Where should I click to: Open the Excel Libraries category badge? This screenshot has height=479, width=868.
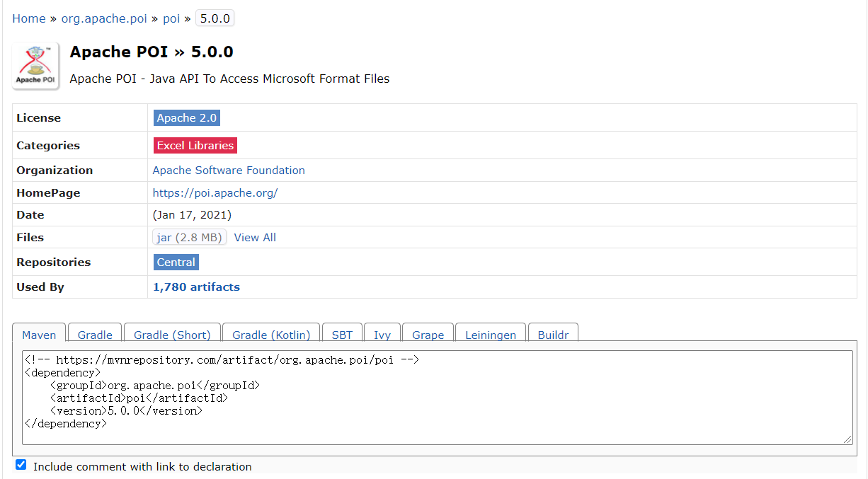[x=195, y=146]
